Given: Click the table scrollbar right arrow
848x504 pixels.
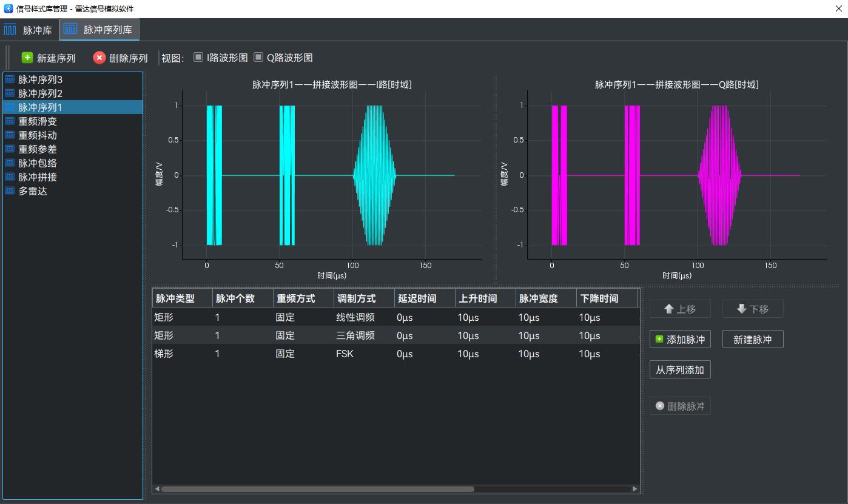Looking at the screenshot, I should point(635,489).
